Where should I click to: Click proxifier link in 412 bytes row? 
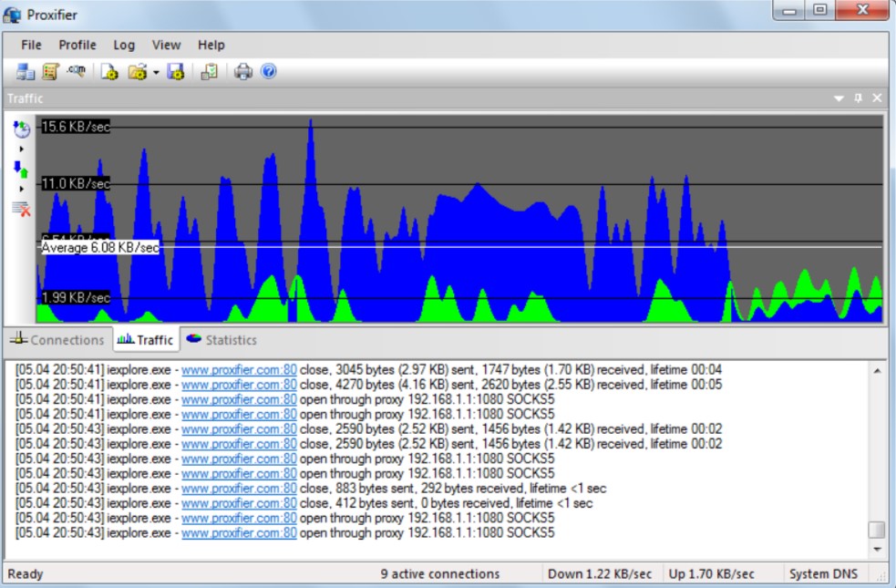(x=239, y=503)
